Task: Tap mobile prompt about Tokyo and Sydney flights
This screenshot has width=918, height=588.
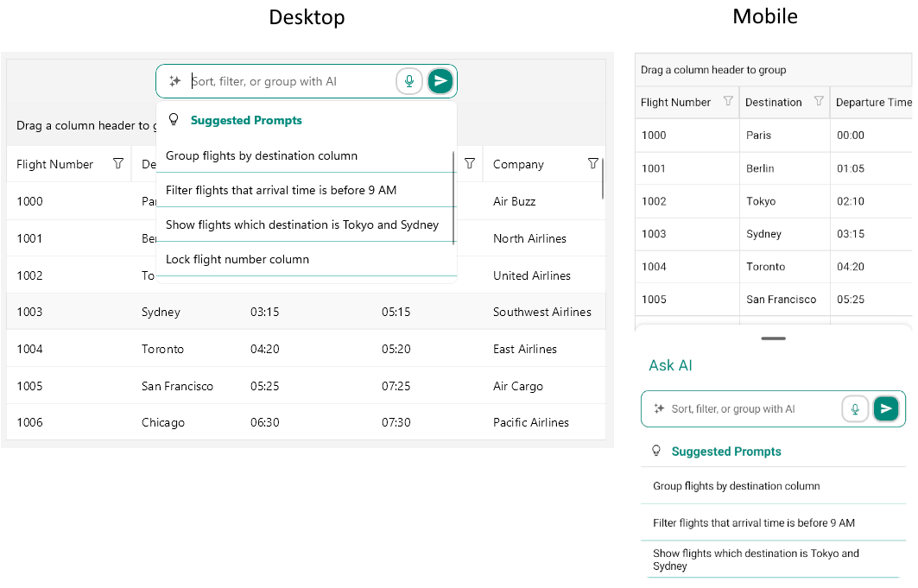Action: (756, 560)
